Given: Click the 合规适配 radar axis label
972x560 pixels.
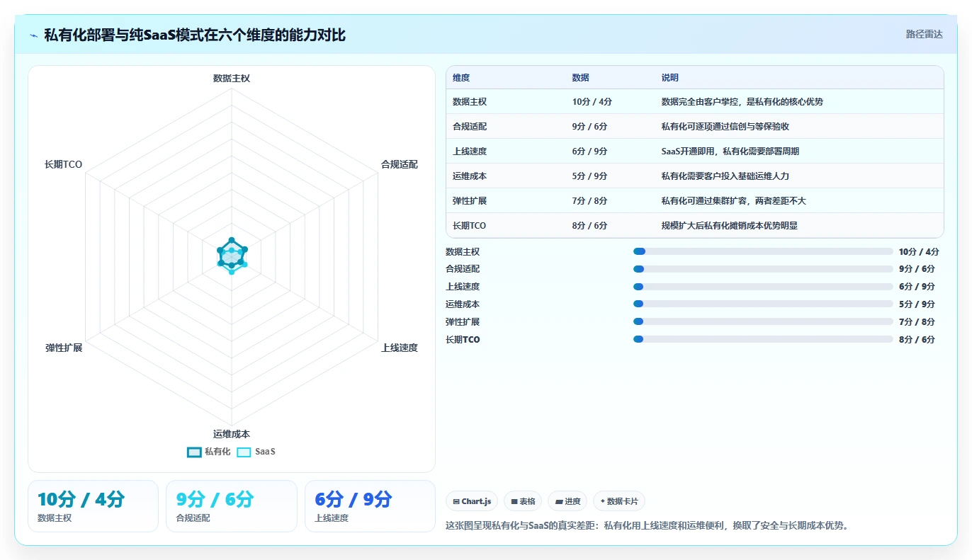Looking at the screenshot, I should click(400, 164).
